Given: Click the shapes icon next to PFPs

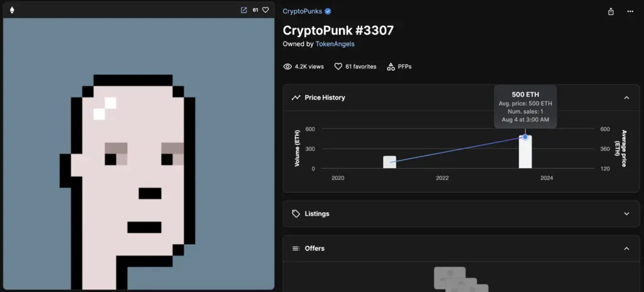Looking at the screenshot, I should 391,67.
